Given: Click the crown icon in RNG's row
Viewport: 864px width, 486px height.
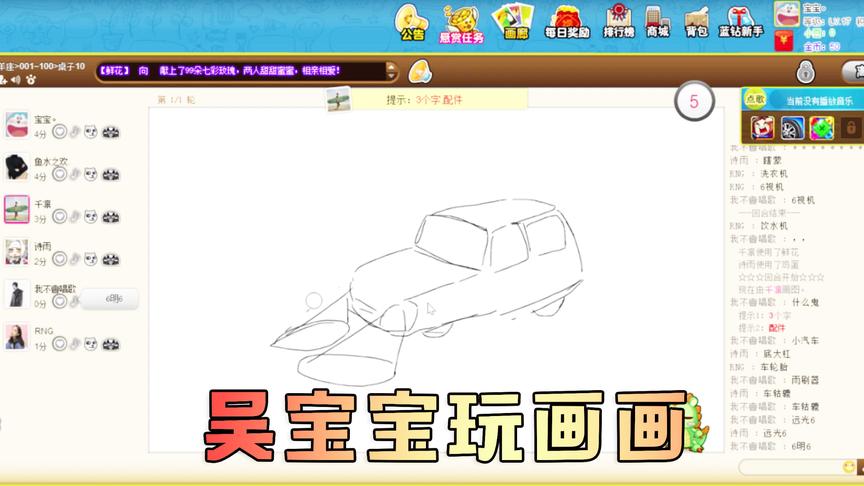Looking at the screenshot, I should (x=111, y=344).
